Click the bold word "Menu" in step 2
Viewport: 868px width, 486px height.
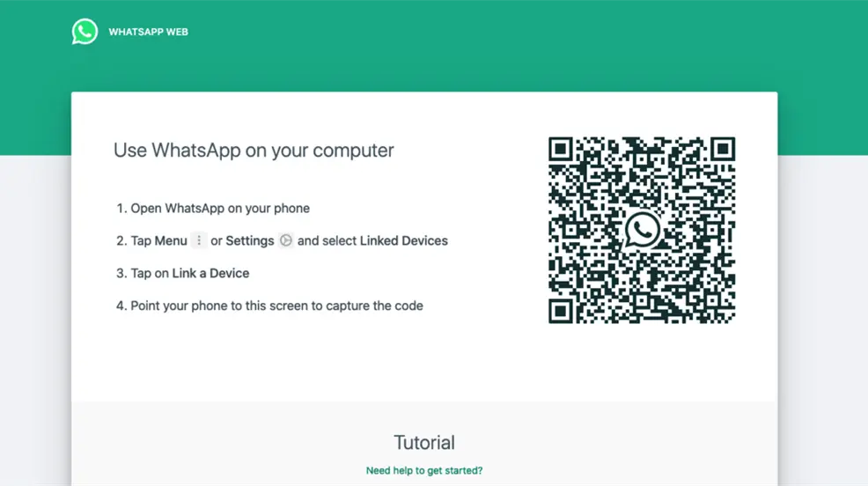coord(171,241)
